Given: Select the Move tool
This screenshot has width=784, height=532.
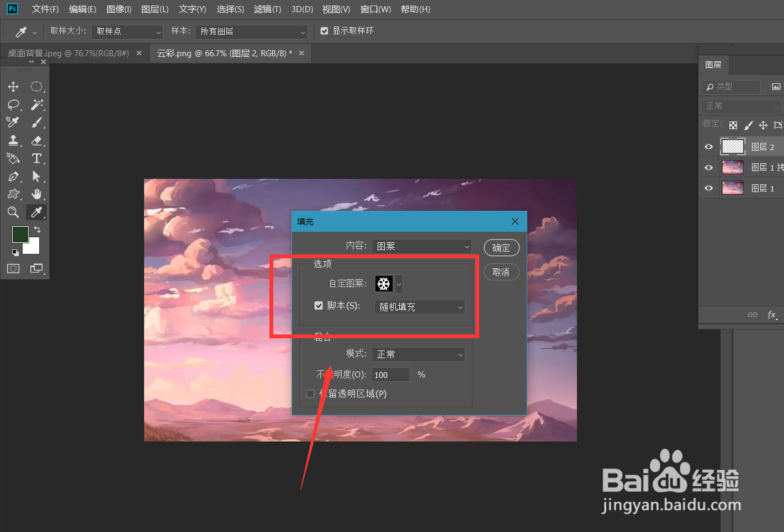Looking at the screenshot, I should (13, 87).
